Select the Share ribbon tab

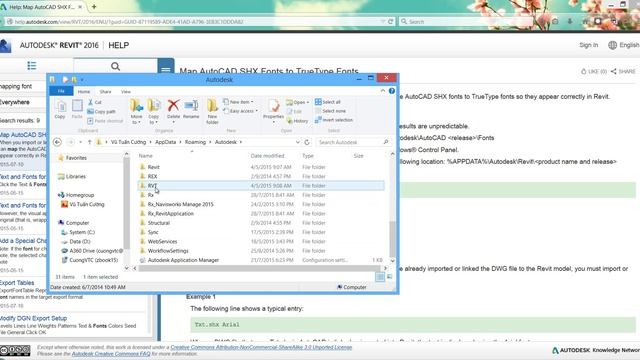tap(105, 92)
